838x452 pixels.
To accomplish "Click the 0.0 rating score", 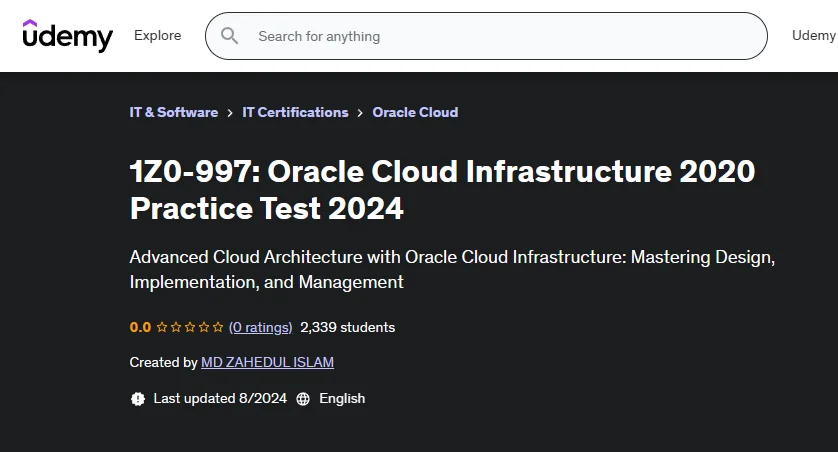I will 140,327.
